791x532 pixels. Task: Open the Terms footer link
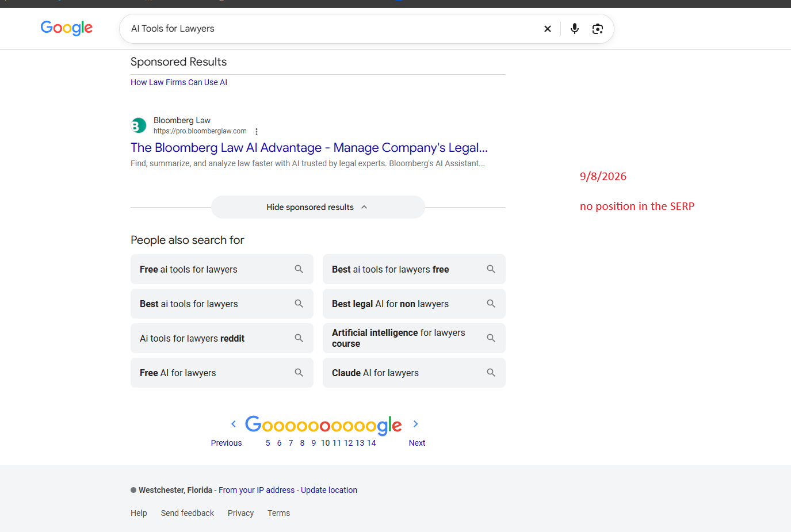click(278, 513)
